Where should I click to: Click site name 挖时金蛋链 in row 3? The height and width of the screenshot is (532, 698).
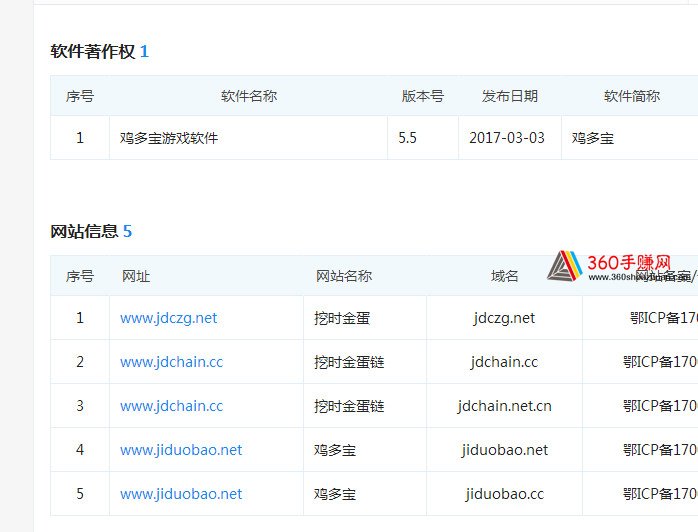coord(349,406)
